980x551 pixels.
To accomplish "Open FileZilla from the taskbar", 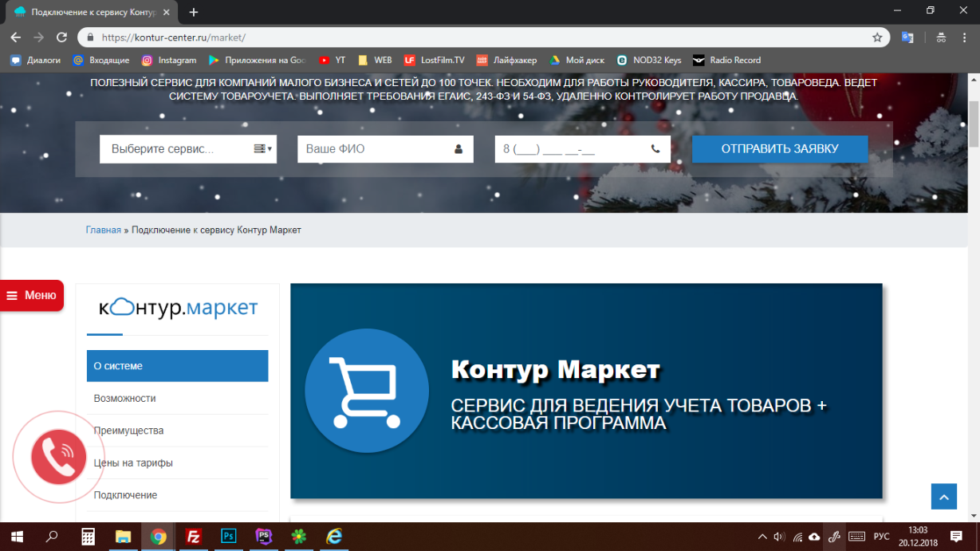I will tap(193, 537).
